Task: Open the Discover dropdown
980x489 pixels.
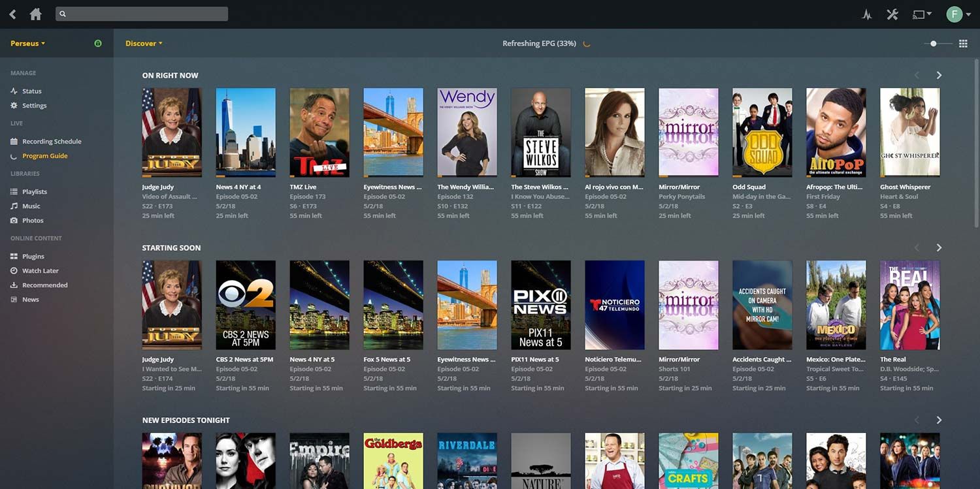Action: pyautogui.click(x=144, y=43)
